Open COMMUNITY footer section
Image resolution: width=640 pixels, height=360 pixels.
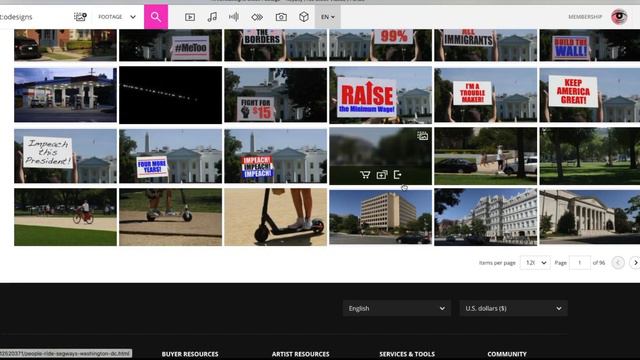(507, 354)
